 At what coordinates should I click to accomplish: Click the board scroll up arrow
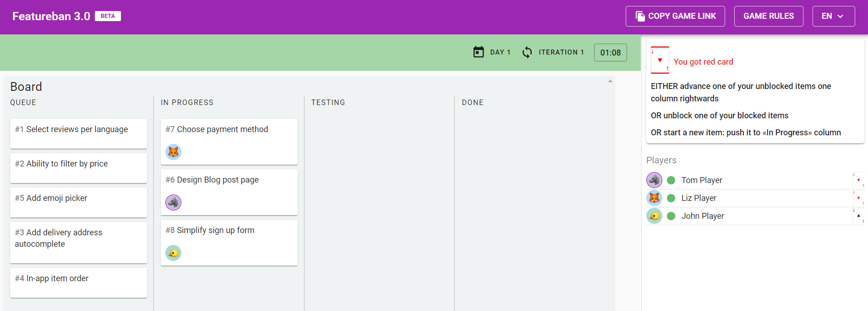point(610,81)
